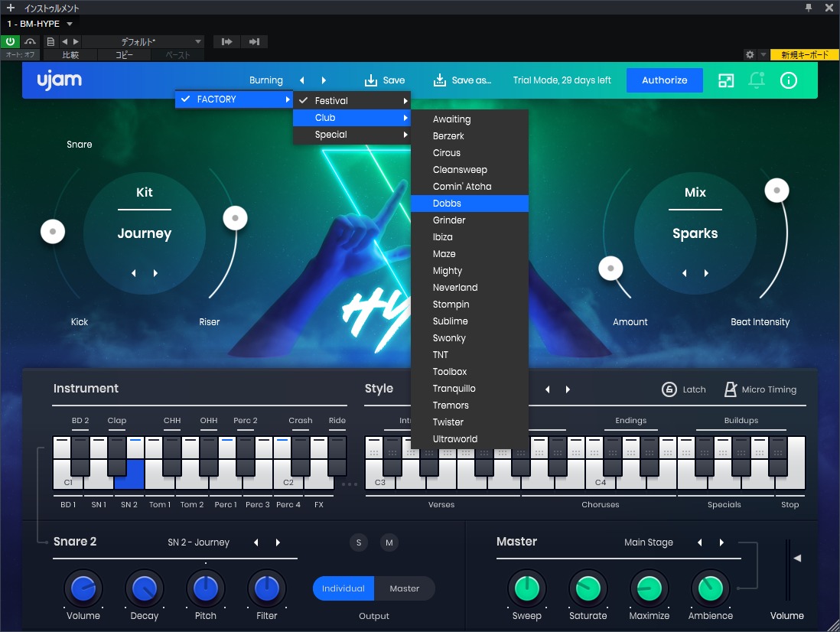Click the Saturate knob
The image size is (840, 632).
tap(588, 588)
